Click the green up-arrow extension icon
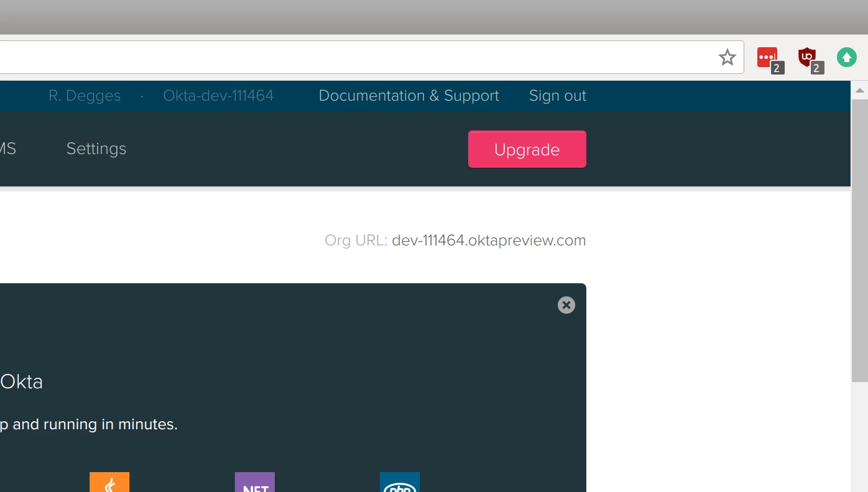Viewport: 868px width, 492px height. pyautogui.click(x=846, y=58)
